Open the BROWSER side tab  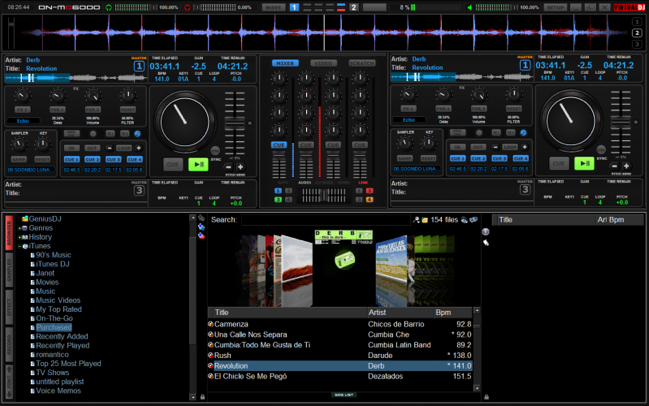pyautogui.click(x=9, y=233)
